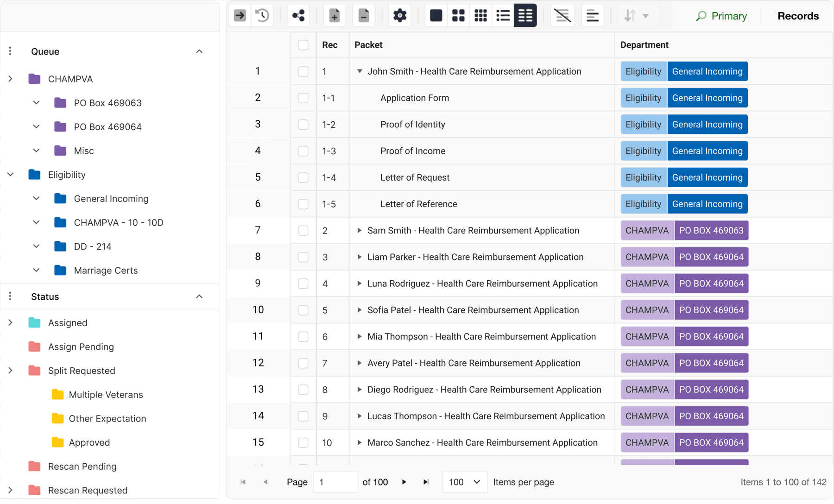Open the sort options dropdown arrow
This screenshot has height=504, width=834.
point(646,16)
